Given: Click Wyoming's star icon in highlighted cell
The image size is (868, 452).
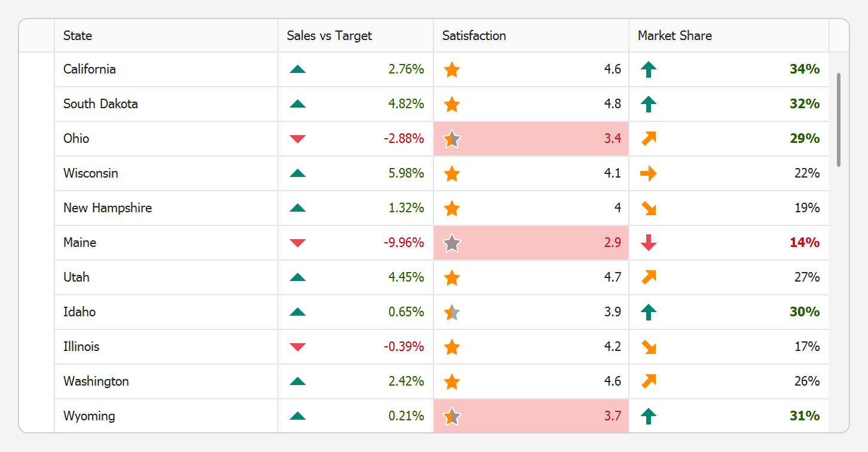Looking at the screenshot, I should tap(452, 417).
